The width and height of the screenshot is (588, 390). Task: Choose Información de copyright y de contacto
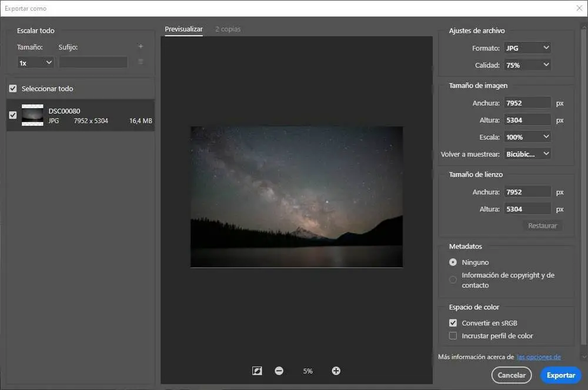[x=453, y=280]
